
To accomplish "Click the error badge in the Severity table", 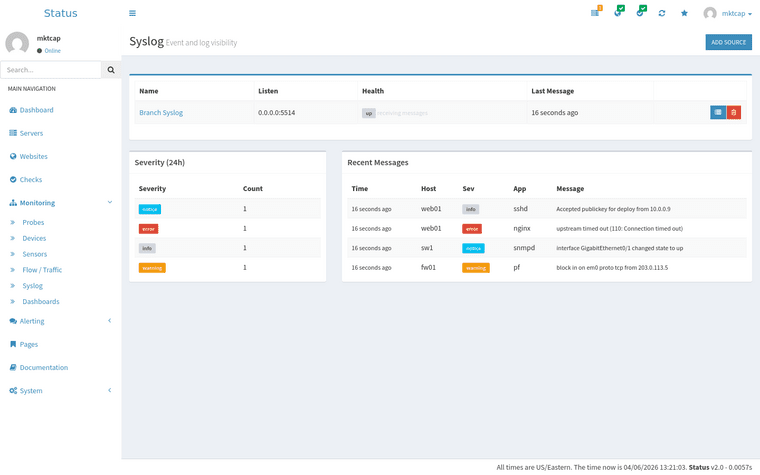I will click(x=148, y=229).
